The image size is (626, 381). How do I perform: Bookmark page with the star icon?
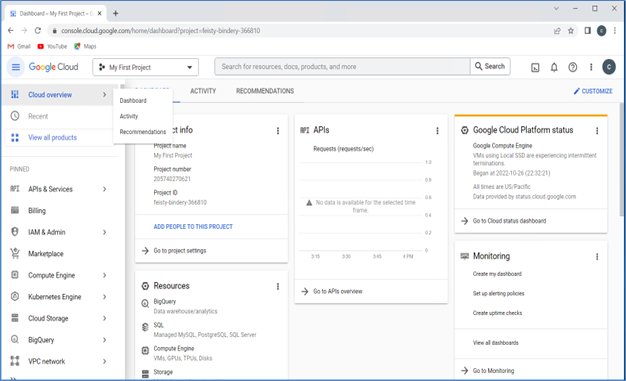pos(571,31)
